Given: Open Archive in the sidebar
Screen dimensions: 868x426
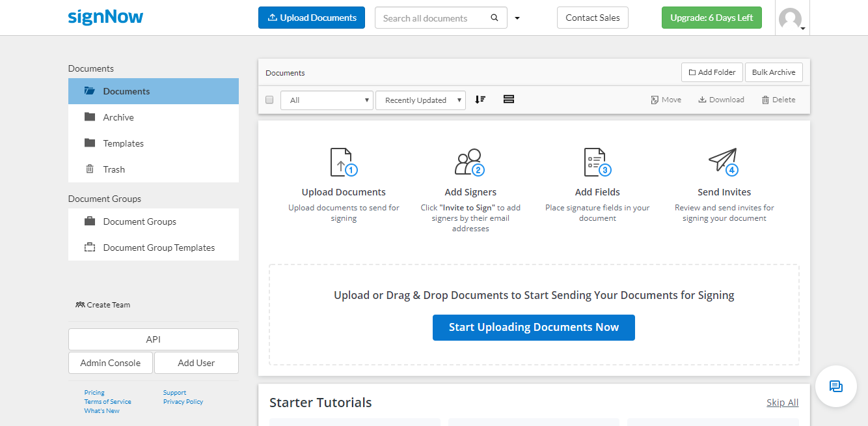Looking at the screenshot, I should point(154,117).
